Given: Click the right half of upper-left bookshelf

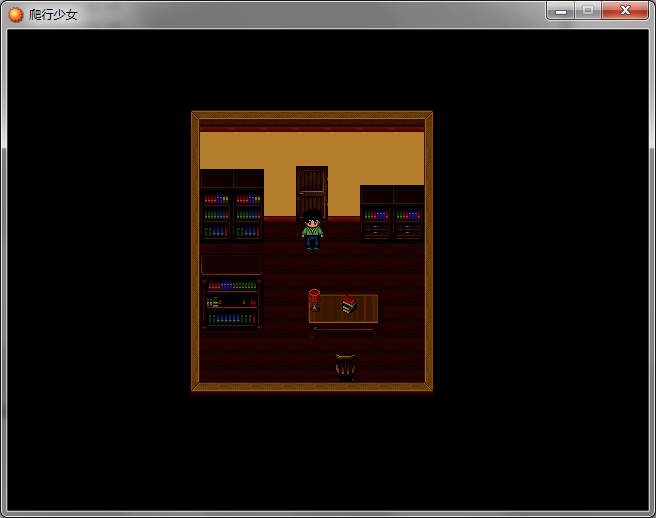Looking at the screenshot, I should click(248, 206).
